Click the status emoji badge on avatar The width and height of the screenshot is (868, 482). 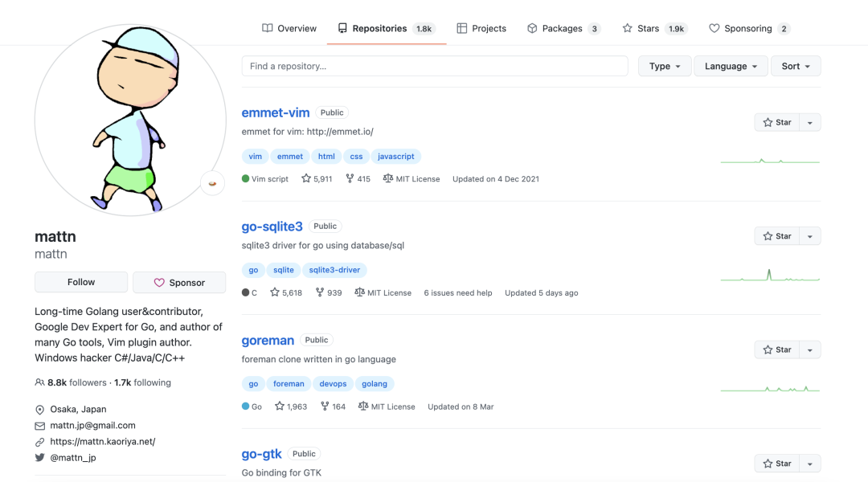(x=212, y=184)
